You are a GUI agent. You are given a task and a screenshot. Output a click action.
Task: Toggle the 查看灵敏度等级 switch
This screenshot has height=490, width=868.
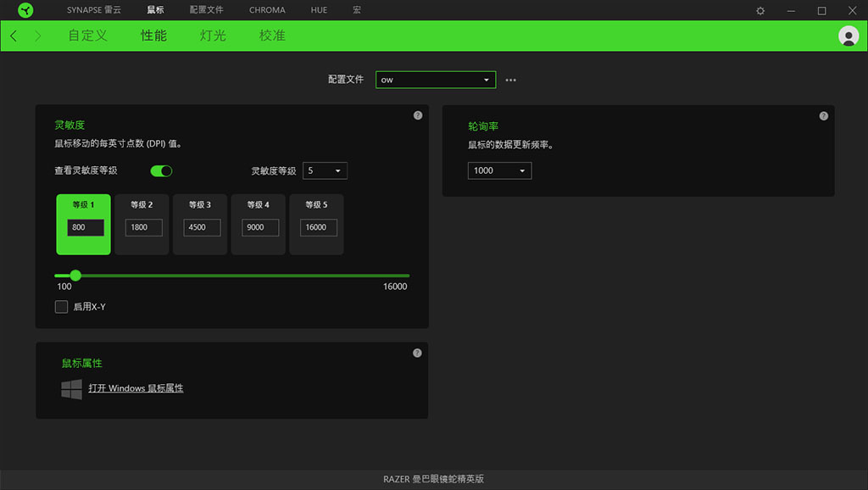click(x=161, y=170)
